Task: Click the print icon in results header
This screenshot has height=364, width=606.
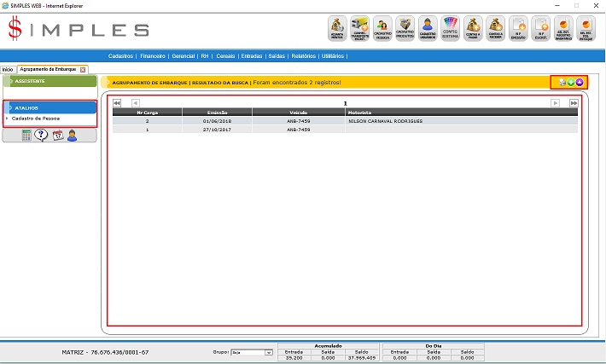Action: click(x=561, y=82)
